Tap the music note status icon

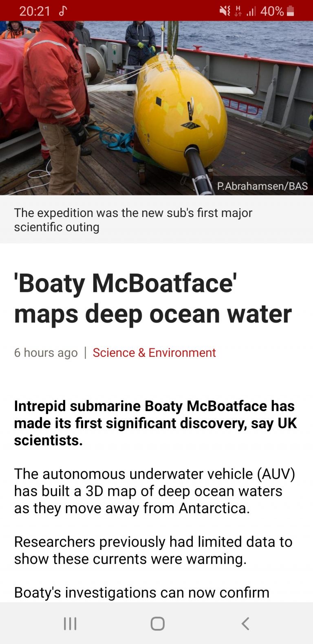click(62, 11)
